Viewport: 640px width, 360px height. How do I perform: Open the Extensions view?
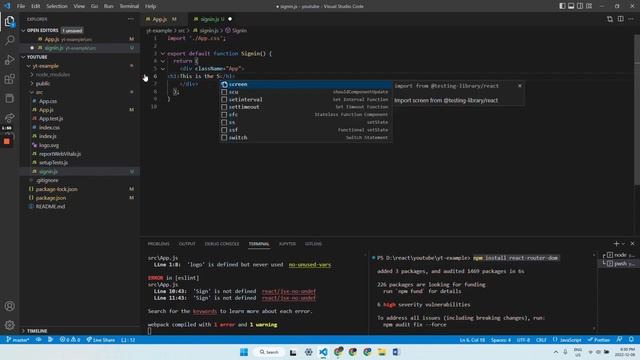tap(9, 79)
